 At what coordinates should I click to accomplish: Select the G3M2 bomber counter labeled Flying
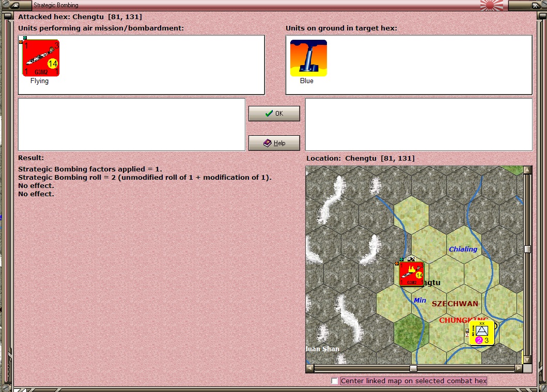point(41,58)
